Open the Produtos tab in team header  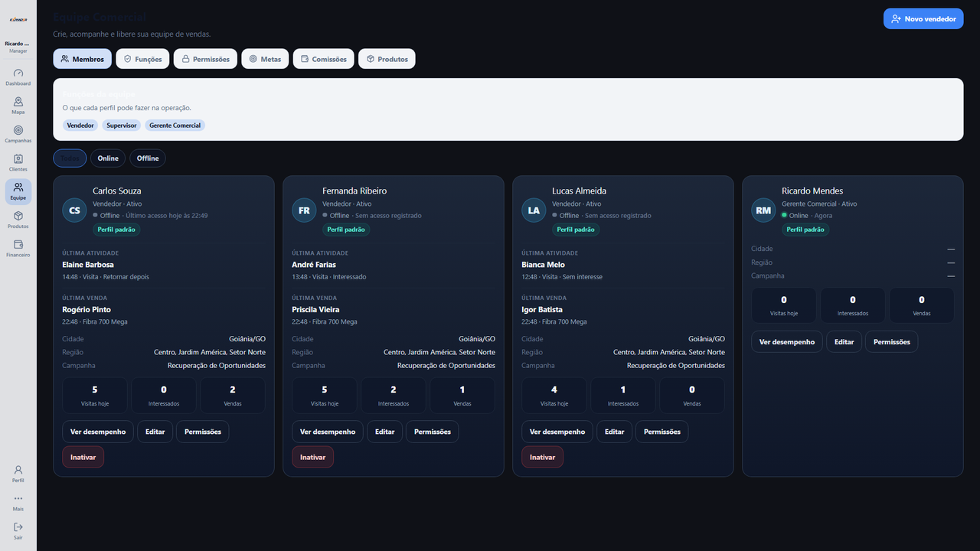click(x=387, y=59)
